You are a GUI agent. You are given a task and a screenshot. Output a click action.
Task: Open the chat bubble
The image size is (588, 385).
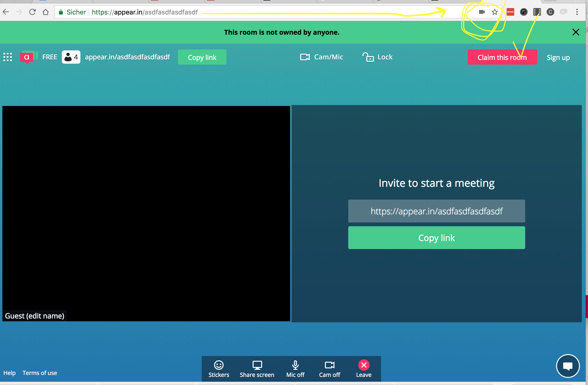568,366
